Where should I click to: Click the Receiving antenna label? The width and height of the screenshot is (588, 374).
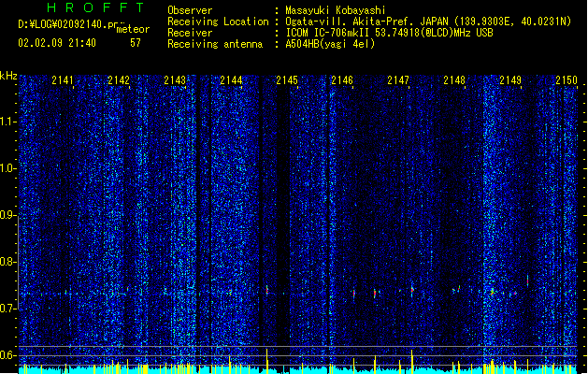(215, 44)
